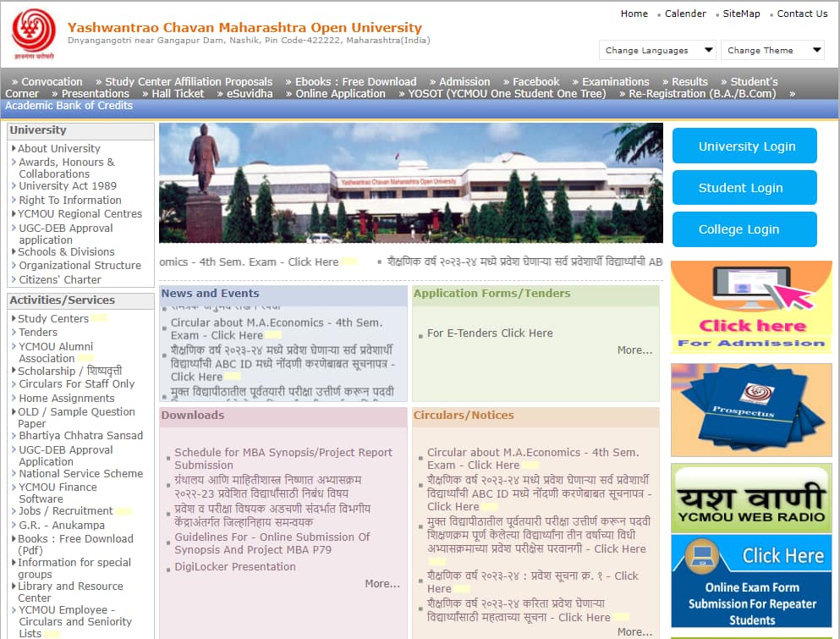The width and height of the screenshot is (840, 639).
Task: Click Contact Us at the top
Action: pyautogui.click(x=801, y=14)
